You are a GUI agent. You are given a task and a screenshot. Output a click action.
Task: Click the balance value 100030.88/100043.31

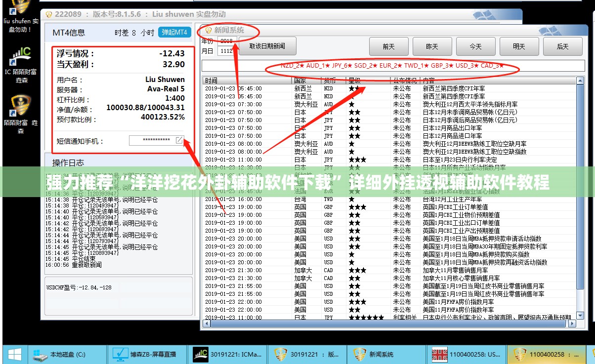coord(146,108)
